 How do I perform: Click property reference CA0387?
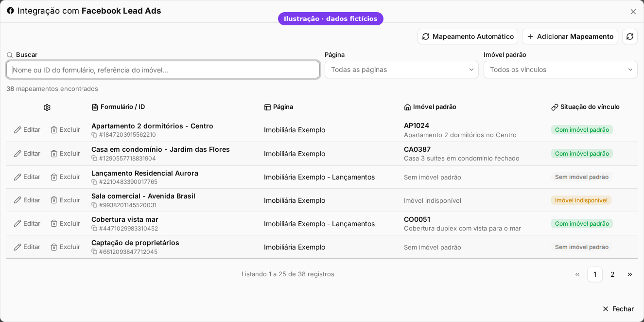point(417,149)
